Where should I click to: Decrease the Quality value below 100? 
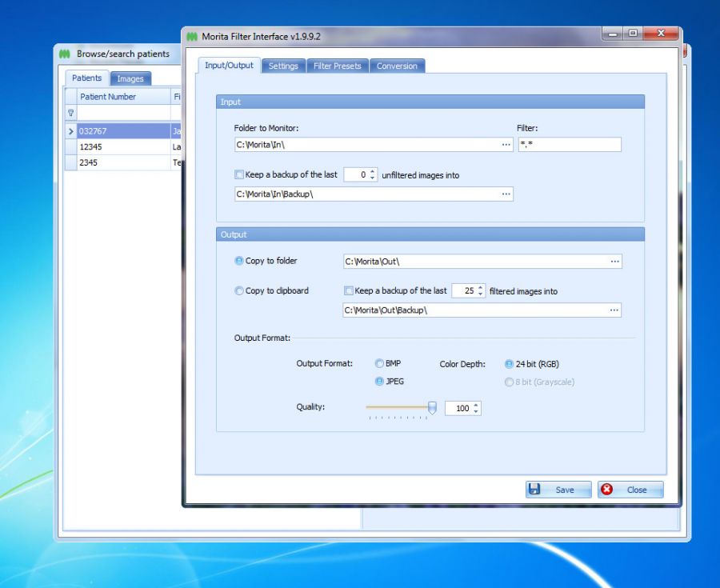click(x=476, y=411)
